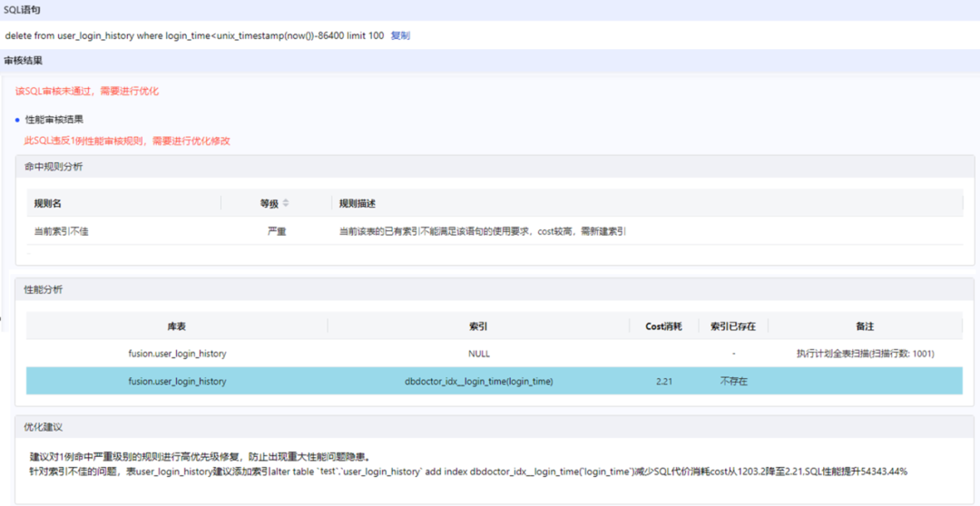The width and height of the screenshot is (980, 506).
Task: Click the 不存在 index status cell
Action: 733,381
